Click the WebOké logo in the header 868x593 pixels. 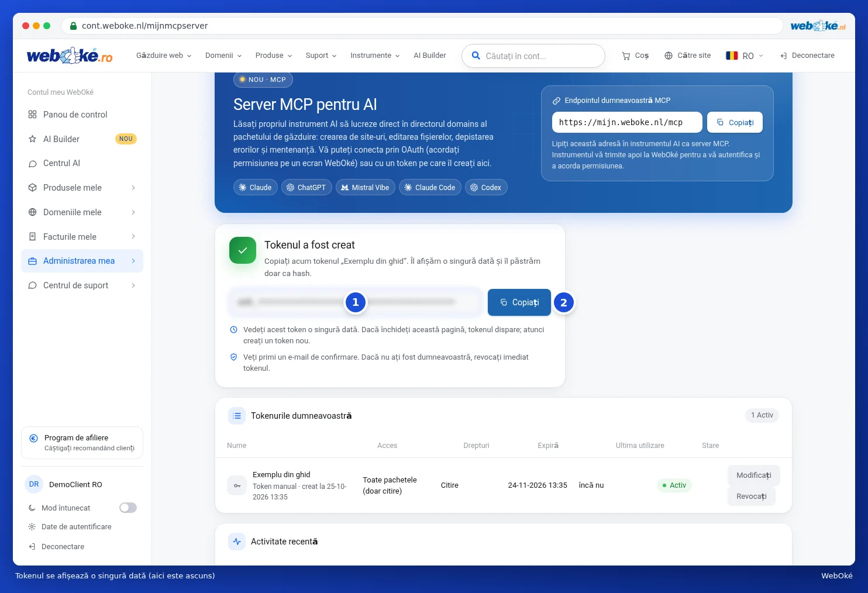click(x=70, y=56)
